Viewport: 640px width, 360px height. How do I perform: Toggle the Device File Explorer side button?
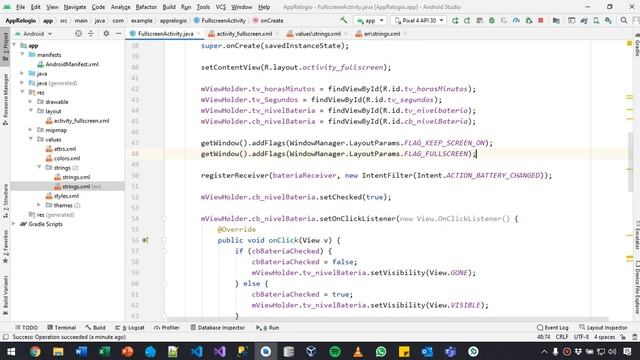coord(636,287)
